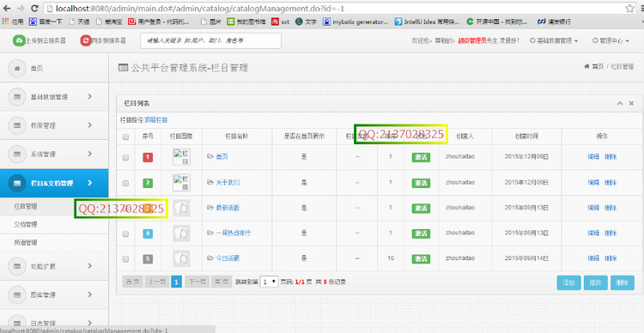Viewport: 644px width, 333px height.
Task: Click the 顶层栏目 path link
Action: [x=156, y=120]
